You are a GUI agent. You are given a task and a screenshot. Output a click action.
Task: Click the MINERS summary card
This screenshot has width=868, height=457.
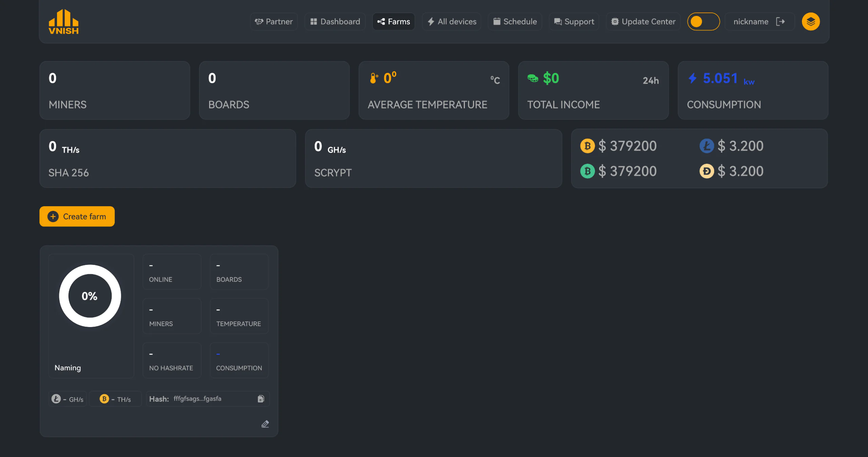115,90
